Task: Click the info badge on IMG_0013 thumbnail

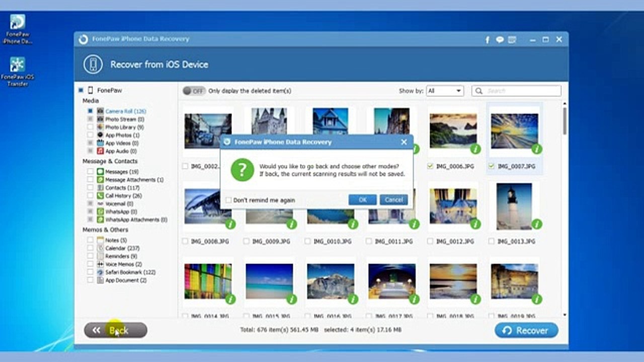Action: (537, 224)
